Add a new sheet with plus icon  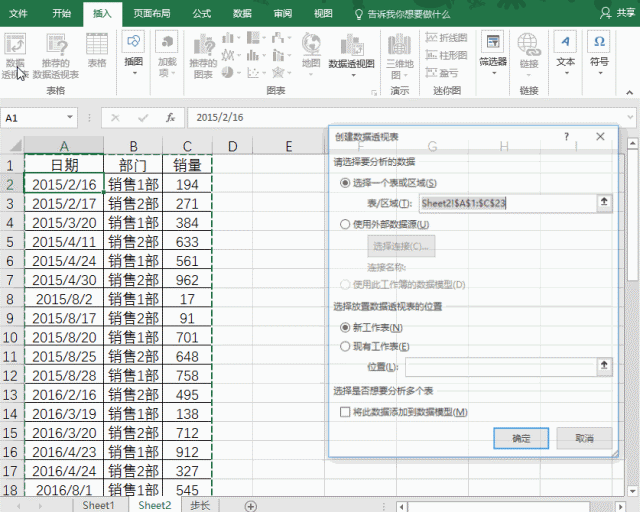[250, 505]
